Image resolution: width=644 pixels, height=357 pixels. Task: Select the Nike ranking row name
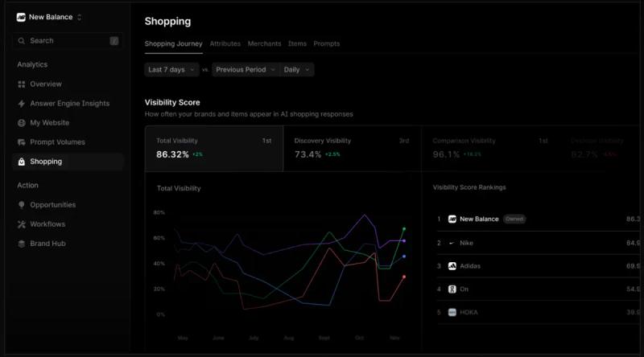[x=467, y=243]
